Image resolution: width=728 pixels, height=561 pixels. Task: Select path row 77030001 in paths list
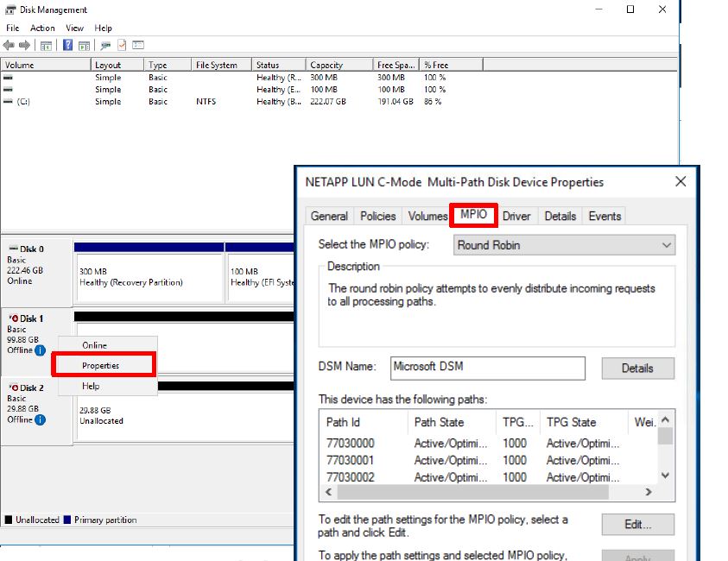pyautogui.click(x=350, y=460)
